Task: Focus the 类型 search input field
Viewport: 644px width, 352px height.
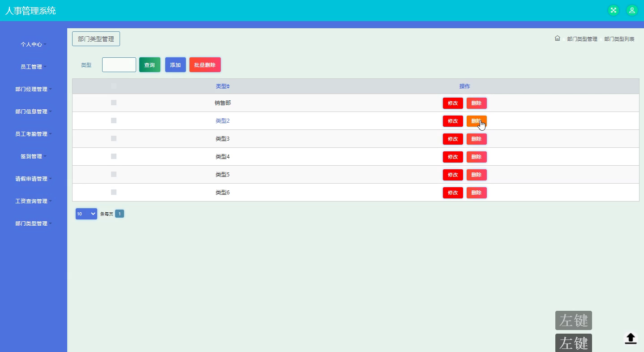Action: [119, 64]
